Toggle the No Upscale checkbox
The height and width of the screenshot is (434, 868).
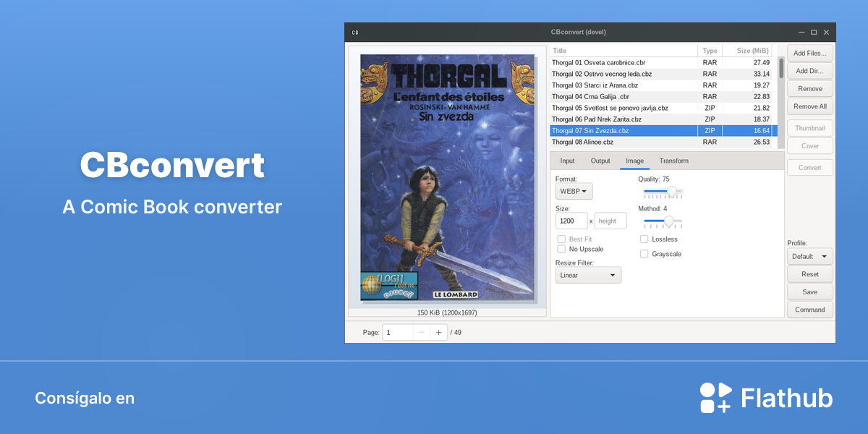tap(561, 249)
